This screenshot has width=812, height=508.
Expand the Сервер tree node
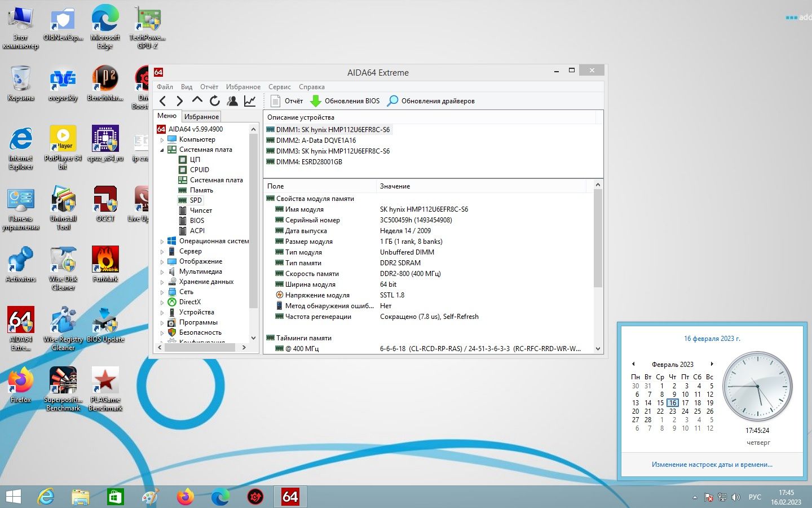pos(162,251)
